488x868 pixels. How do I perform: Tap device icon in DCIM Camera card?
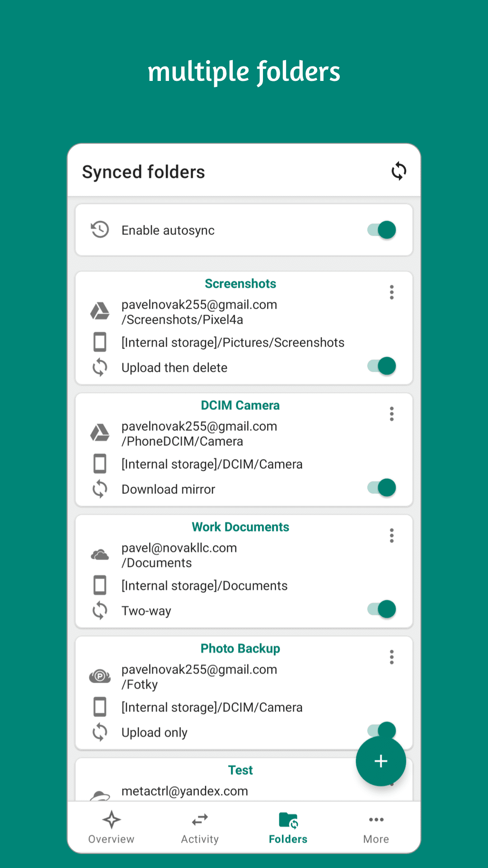pyautogui.click(x=100, y=464)
